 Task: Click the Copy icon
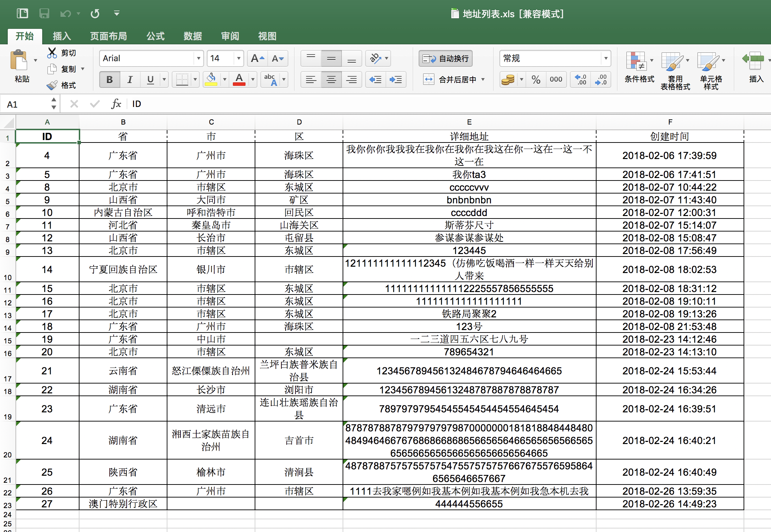click(52, 69)
